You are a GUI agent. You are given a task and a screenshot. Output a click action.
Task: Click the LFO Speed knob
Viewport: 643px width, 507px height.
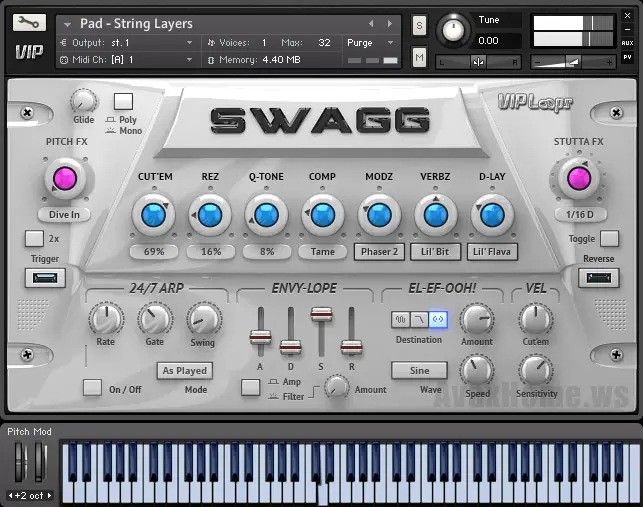click(477, 371)
